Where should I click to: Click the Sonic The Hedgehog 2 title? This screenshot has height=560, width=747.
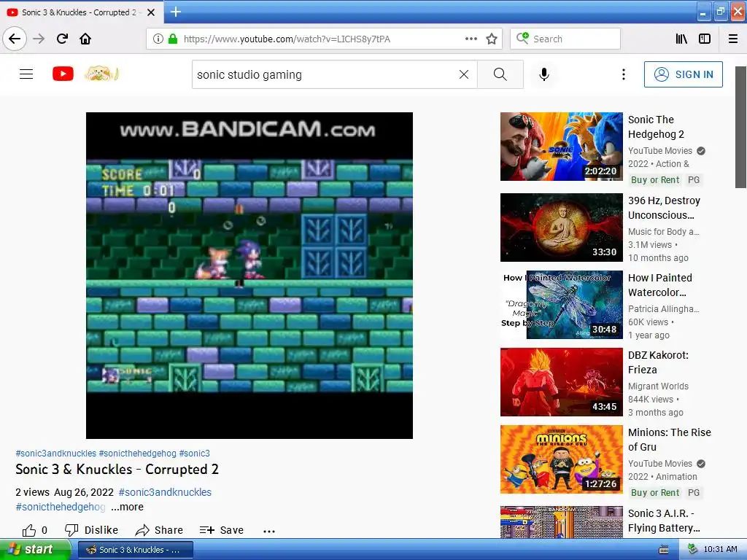pos(656,127)
